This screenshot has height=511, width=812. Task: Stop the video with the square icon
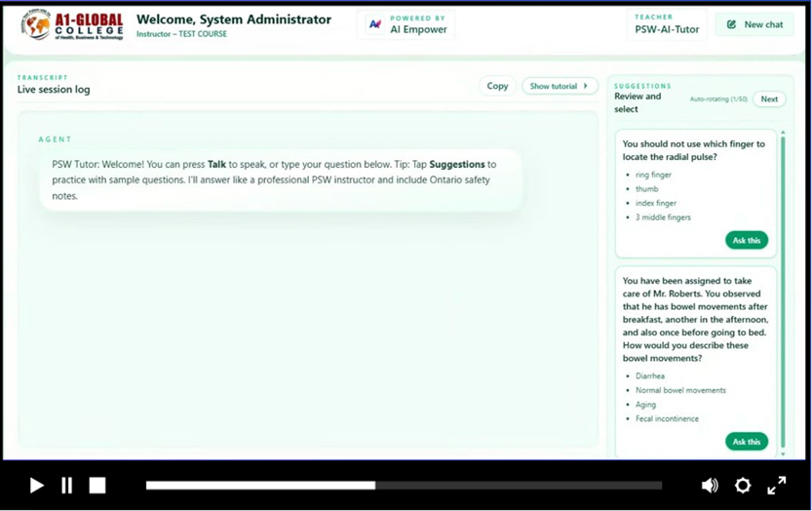pos(97,486)
